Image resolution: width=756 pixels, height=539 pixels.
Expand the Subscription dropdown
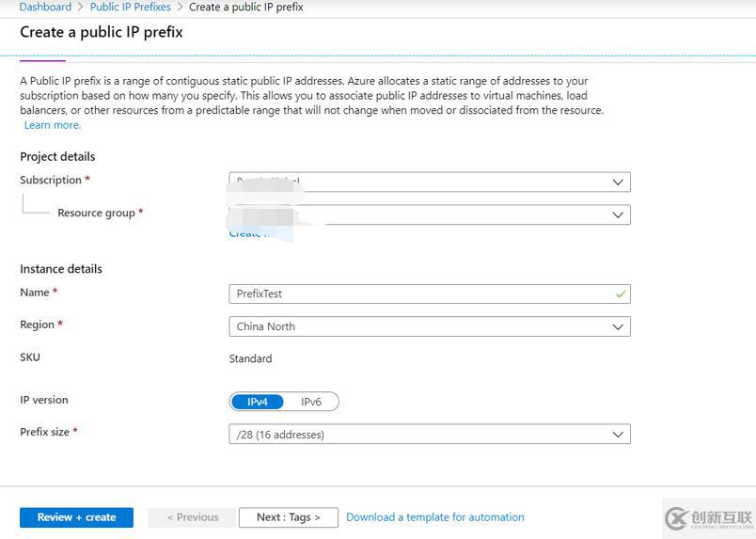[430, 182]
